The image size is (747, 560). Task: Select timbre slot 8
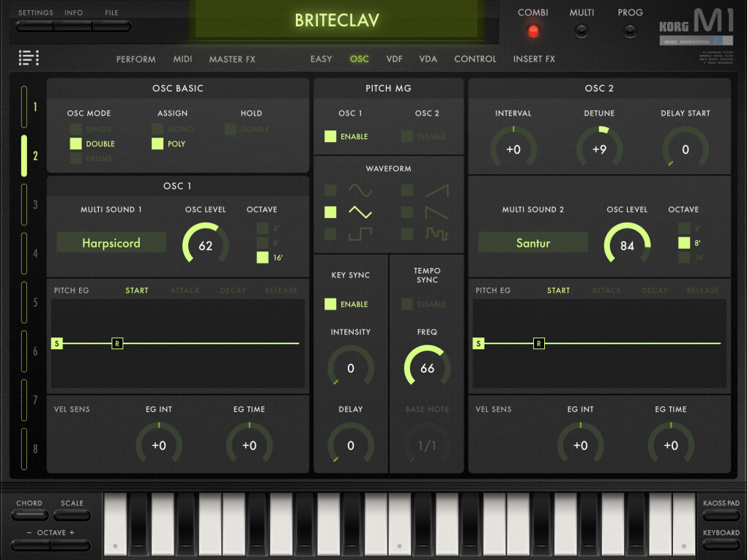coord(24,449)
